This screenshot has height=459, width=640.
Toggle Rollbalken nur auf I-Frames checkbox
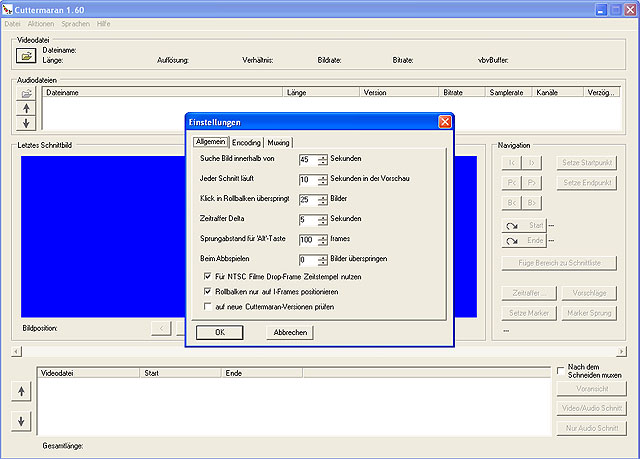click(x=207, y=291)
